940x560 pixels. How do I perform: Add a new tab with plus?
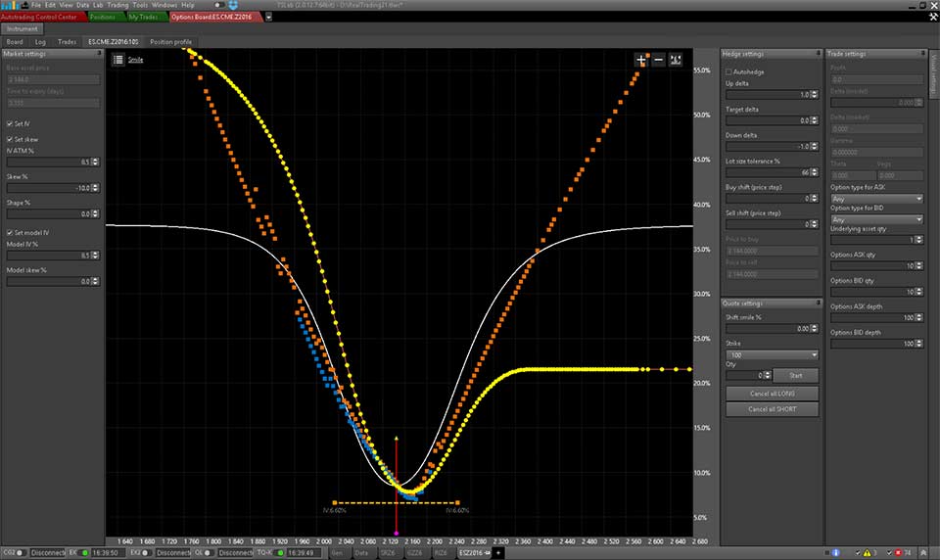497,552
